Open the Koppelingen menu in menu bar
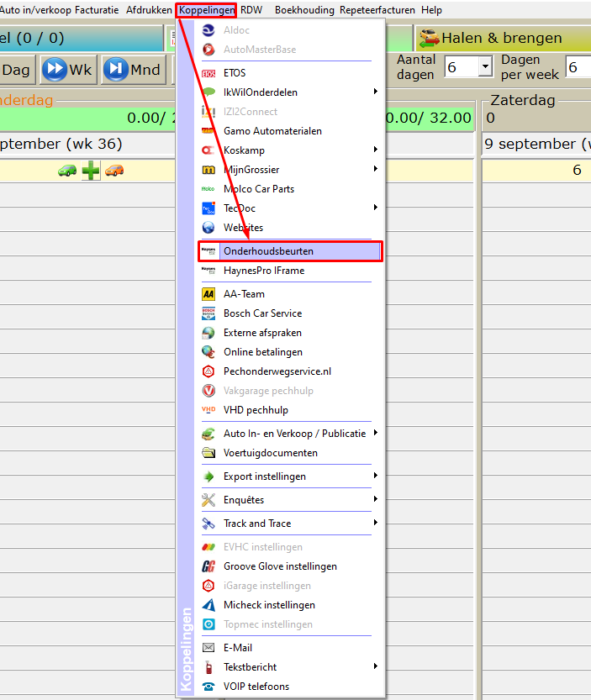 tap(206, 10)
